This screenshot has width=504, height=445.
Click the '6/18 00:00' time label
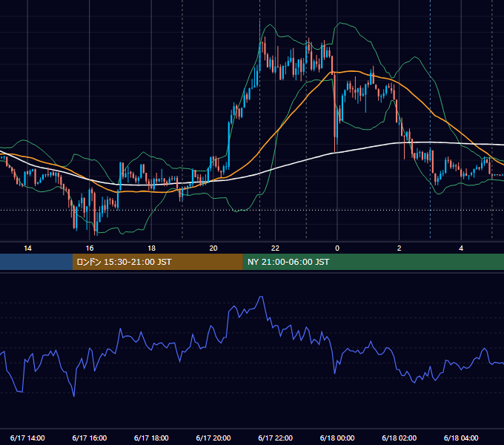337,438
